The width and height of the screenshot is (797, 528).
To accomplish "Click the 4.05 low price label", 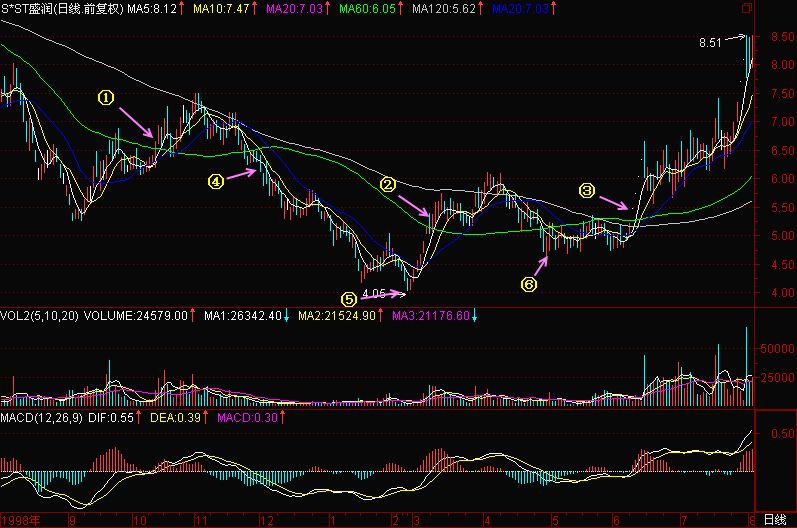I will point(374,293).
